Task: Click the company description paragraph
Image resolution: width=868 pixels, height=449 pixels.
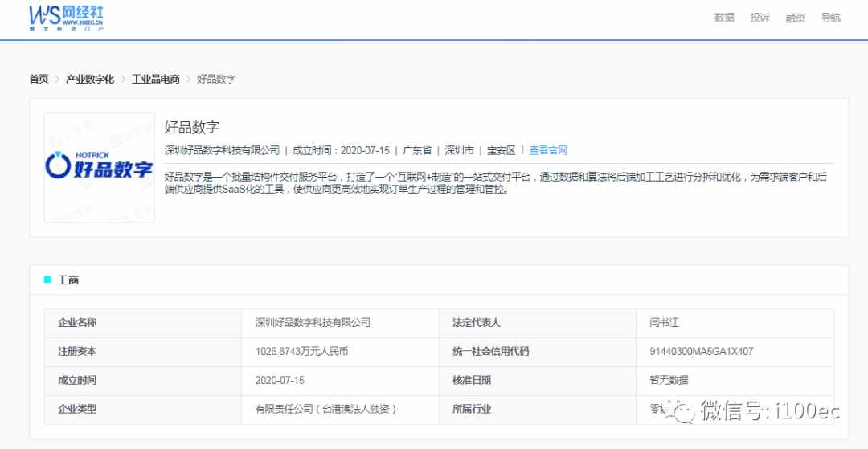Action: [496, 183]
